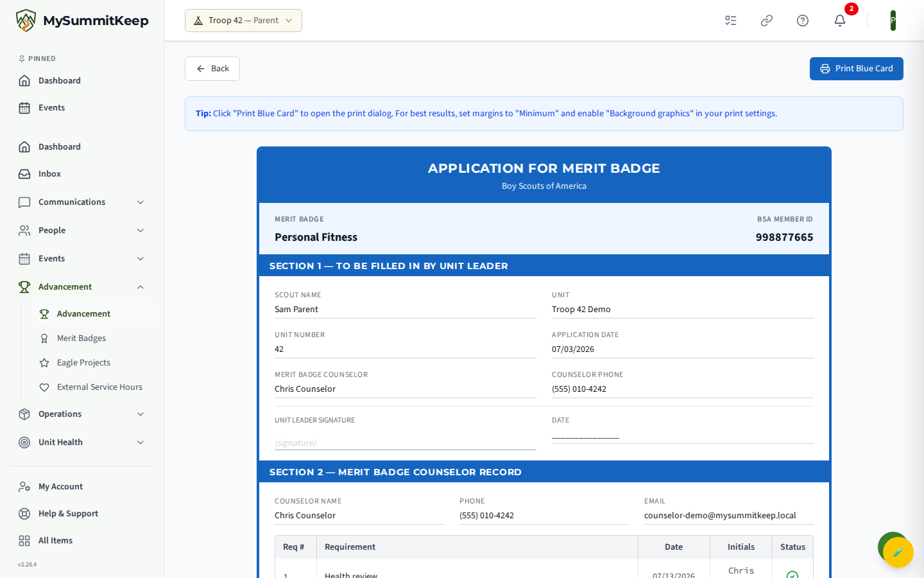Click the pinned Events calendar icon
The height and width of the screenshot is (578, 924).
point(24,108)
